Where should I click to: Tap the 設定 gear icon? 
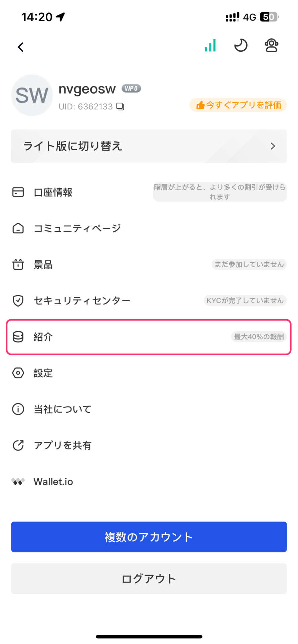(18, 373)
